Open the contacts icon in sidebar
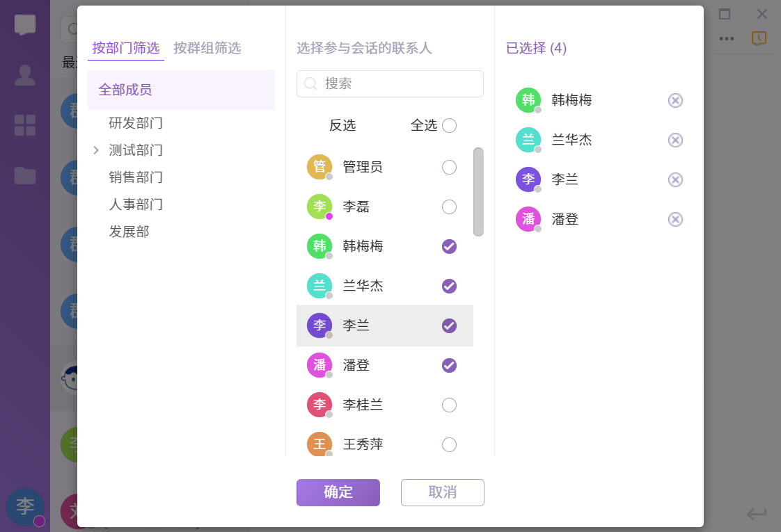 click(x=25, y=75)
